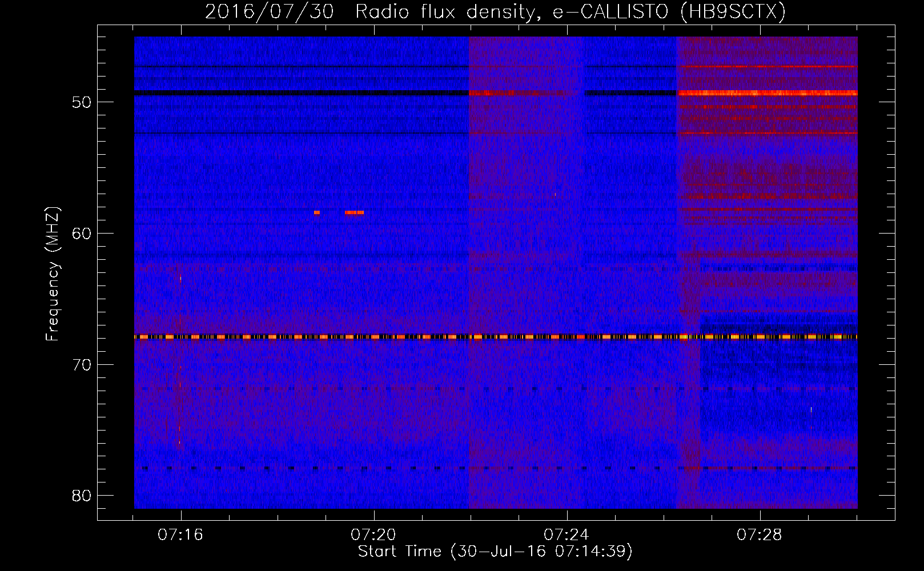This screenshot has width=924, height=571.
Task: Click the 'Start Time (30-Jul-16 07:14:39)' label
Action: [495, 552]
